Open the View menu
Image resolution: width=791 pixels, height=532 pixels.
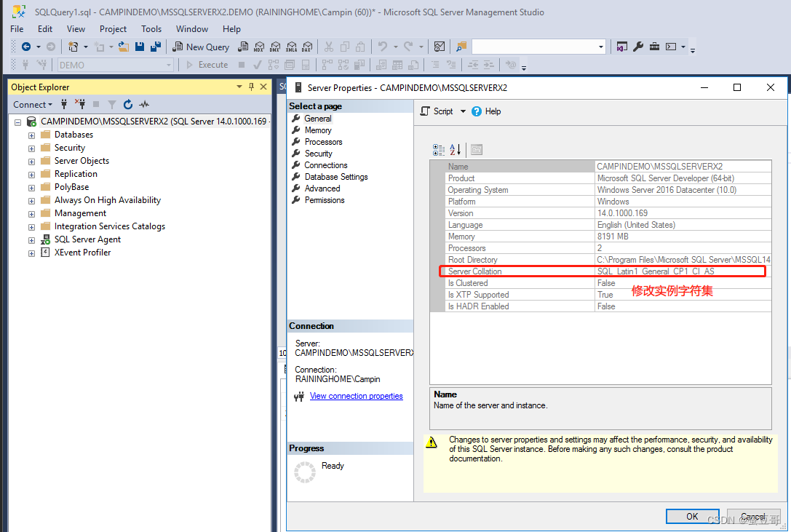[76, 29]
